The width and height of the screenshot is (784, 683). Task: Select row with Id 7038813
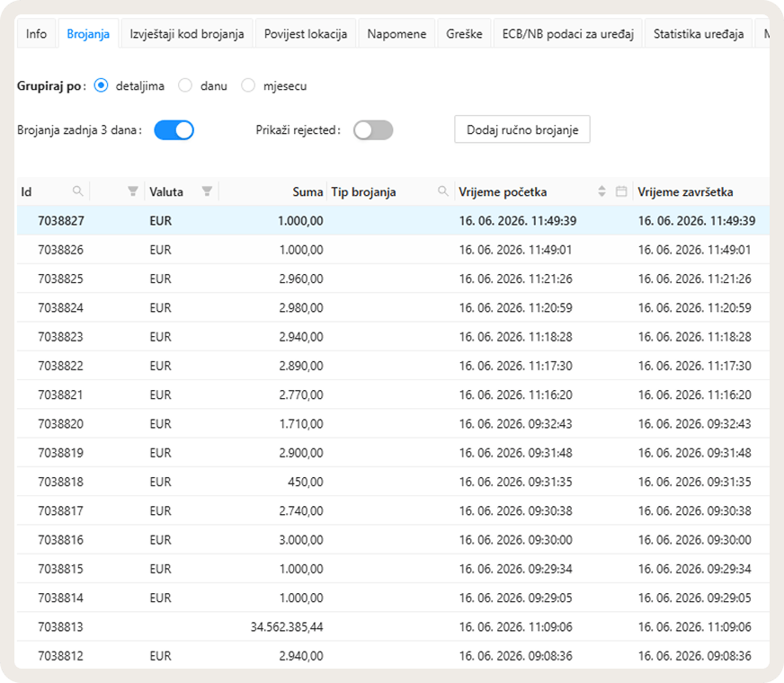click(393, 626)
